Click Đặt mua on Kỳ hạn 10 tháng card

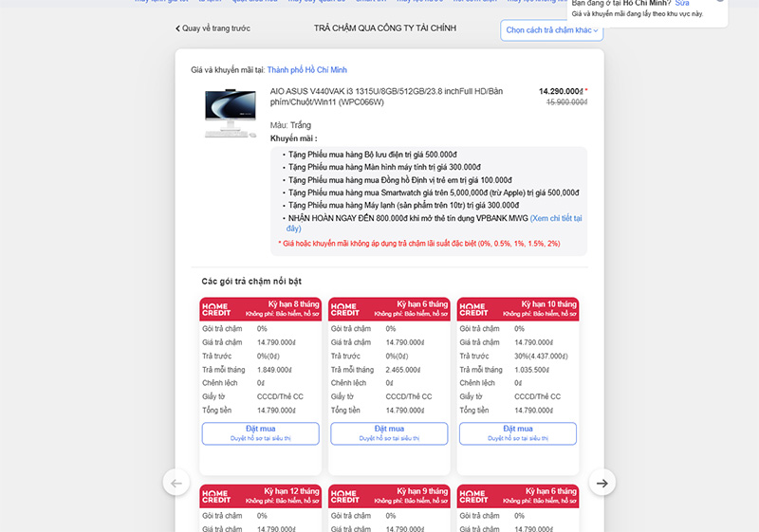(x=518, y=433)
